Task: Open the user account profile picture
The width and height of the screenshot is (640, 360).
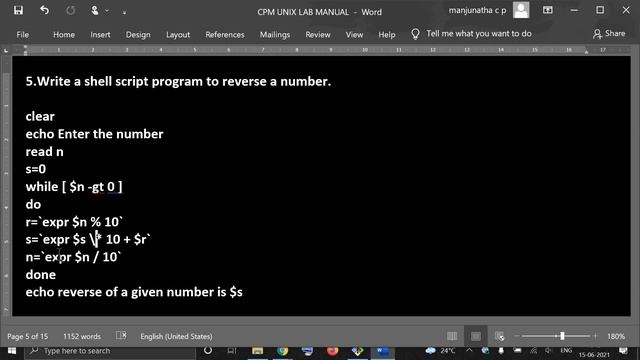Action: (x=521, y=10)
